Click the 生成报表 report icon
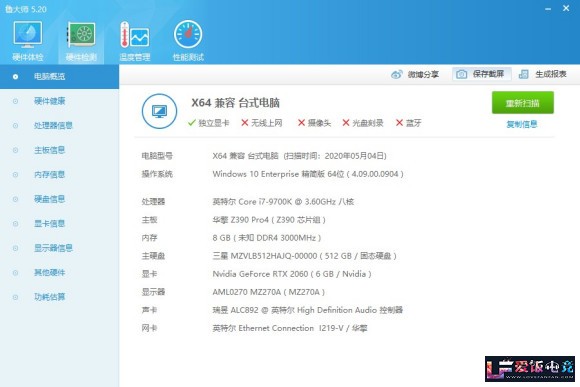The image size is (580, 387). point(523,74)
